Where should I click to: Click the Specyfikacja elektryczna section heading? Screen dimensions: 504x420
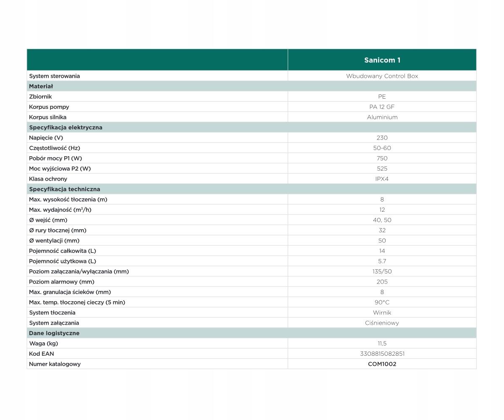(x=66, y=128)
